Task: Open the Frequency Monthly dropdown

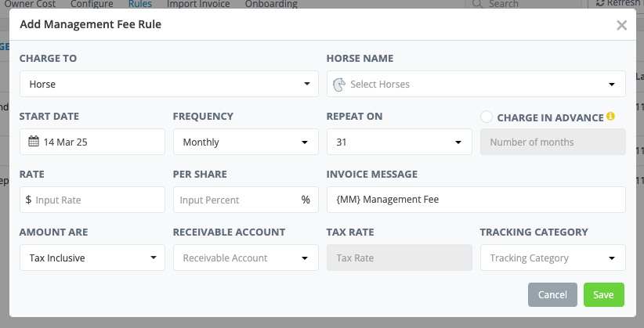Action: point(244,142)
